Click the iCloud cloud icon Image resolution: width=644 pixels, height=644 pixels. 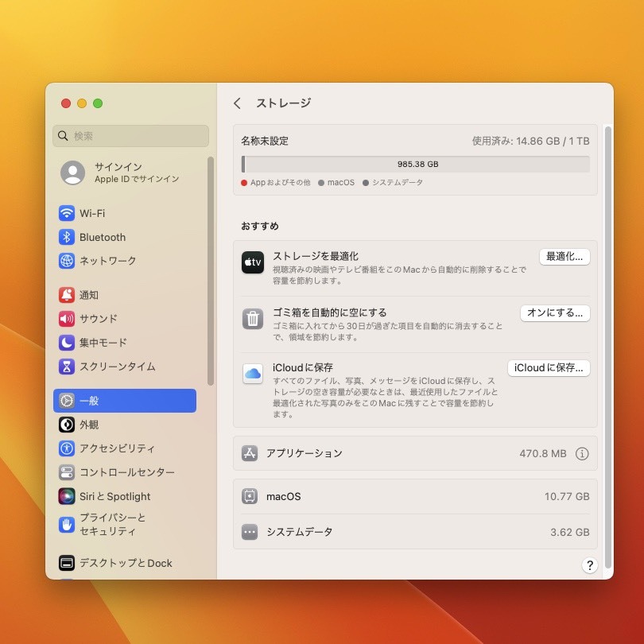[x=253, y=374]
